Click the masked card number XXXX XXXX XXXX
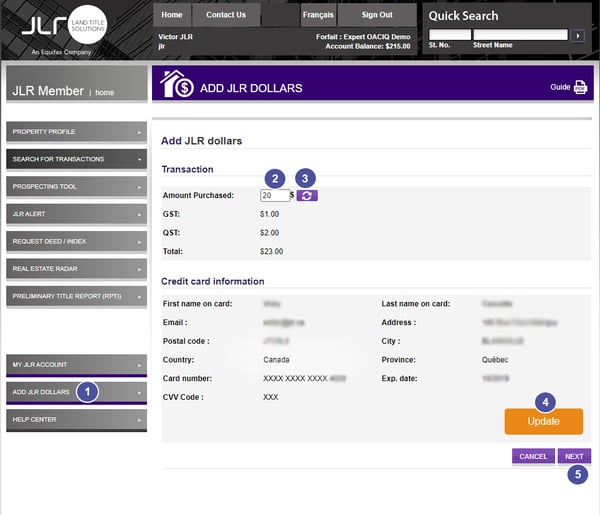The image size is (600, 515). 295,378
